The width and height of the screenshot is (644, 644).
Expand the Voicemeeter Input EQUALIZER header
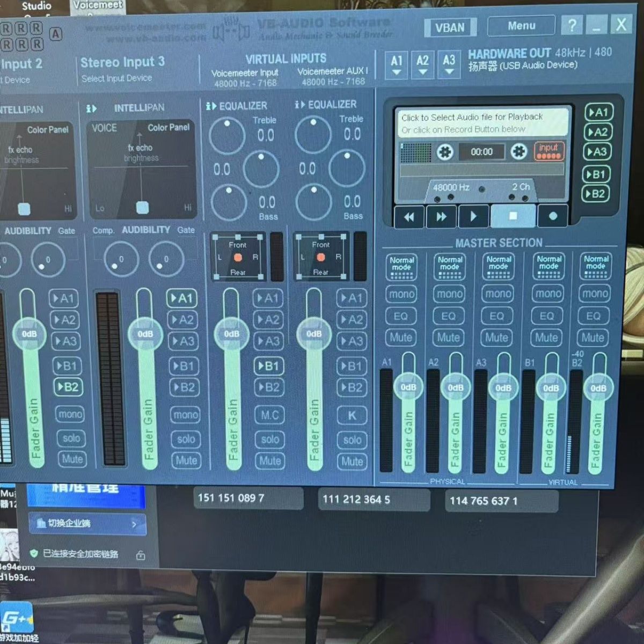click(236, 106)
